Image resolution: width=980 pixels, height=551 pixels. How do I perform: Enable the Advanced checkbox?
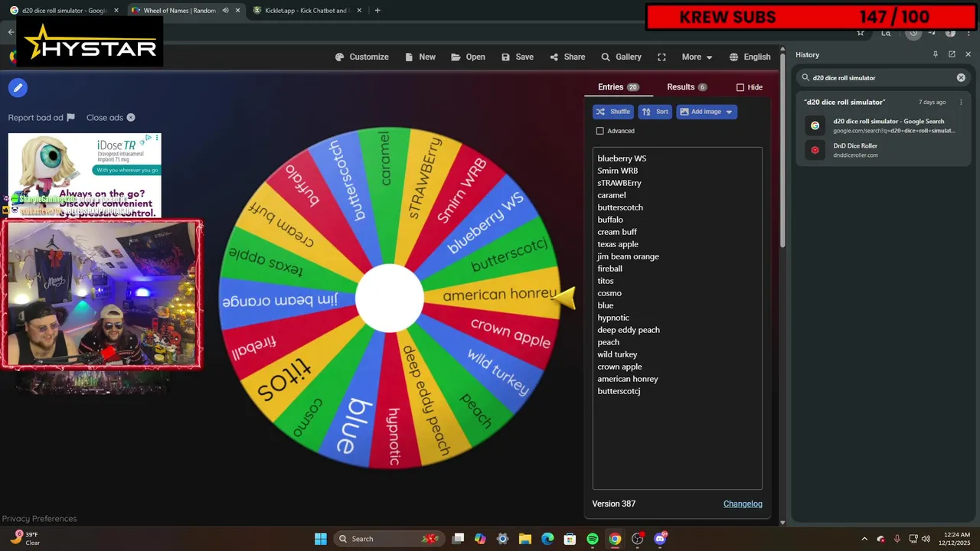[600, 131]
